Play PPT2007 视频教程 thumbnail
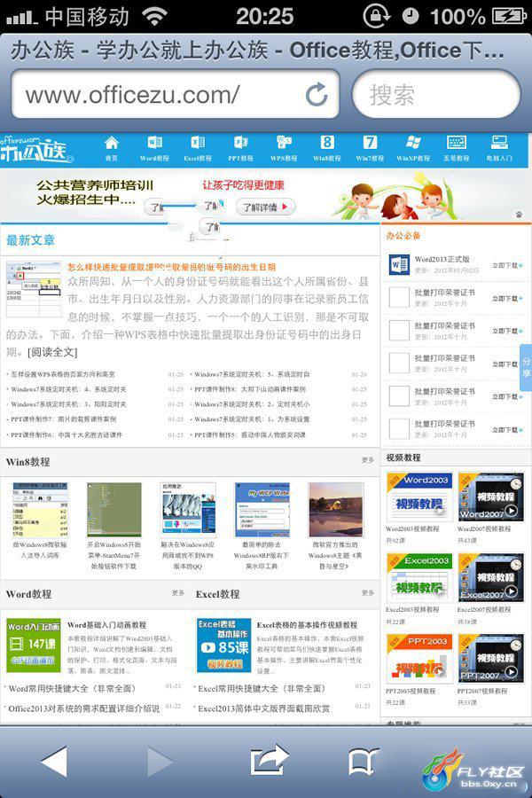This screenshot has height=798, width=532. (x=490, y=658)
